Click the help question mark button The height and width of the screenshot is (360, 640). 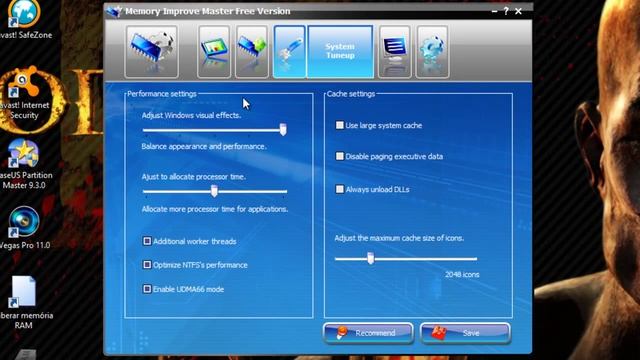click(x=506, y=11)
